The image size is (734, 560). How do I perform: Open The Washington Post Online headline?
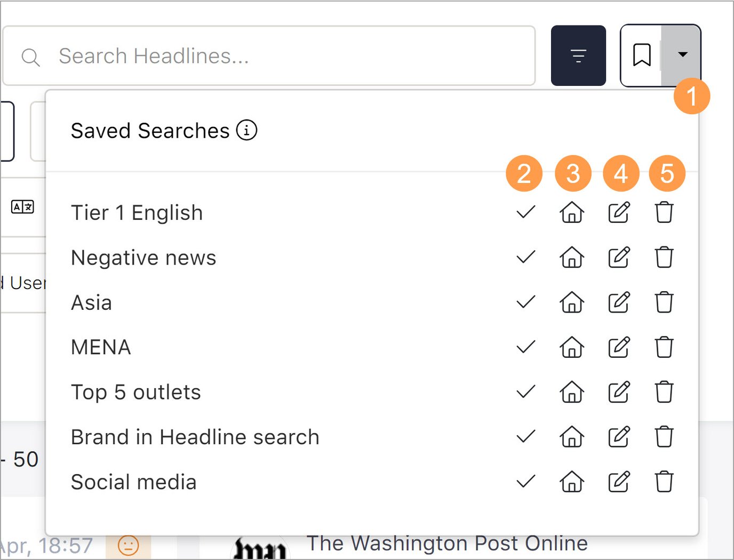pos(447,543)
